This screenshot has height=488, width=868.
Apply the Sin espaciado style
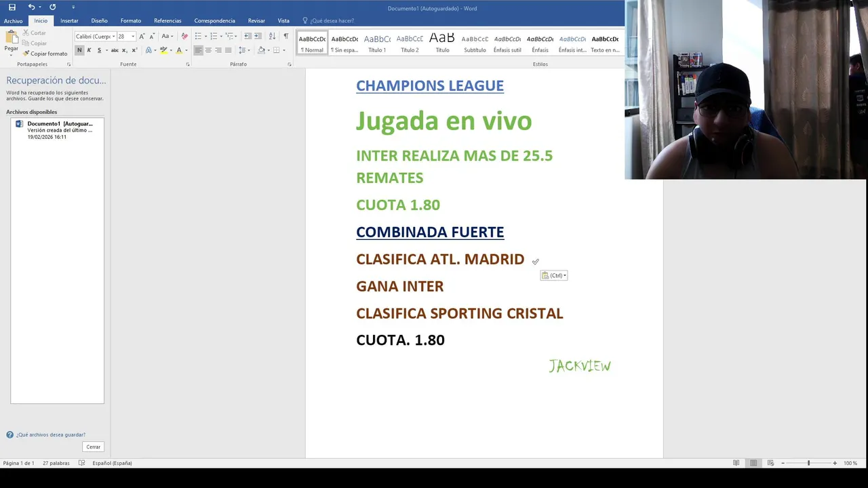point(344,43)
